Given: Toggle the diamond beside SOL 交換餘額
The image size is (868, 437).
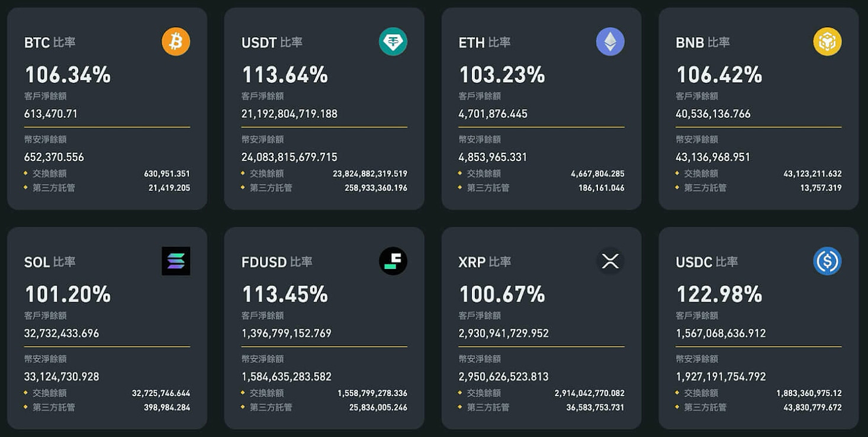Looking at the screenshot, I should tap(27, 393).
